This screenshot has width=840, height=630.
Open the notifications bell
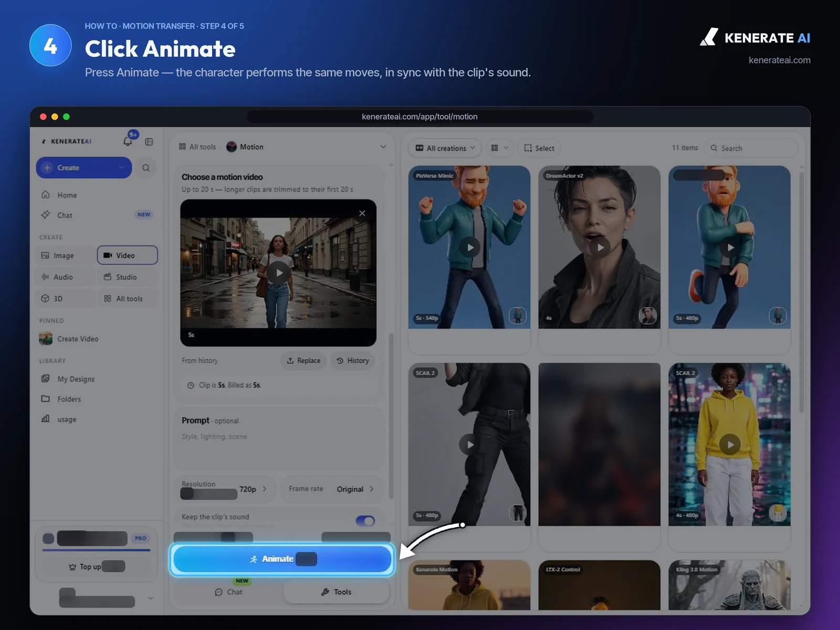pyautogui.click(x=128, y=141)
